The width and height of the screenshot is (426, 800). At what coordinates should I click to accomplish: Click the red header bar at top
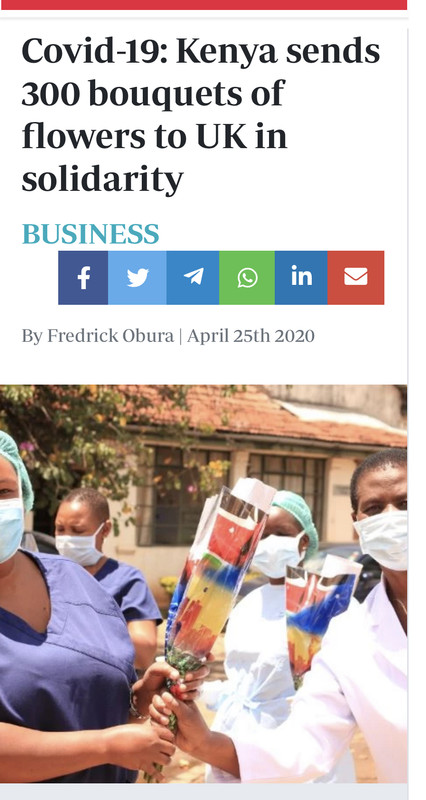point(204,5)
